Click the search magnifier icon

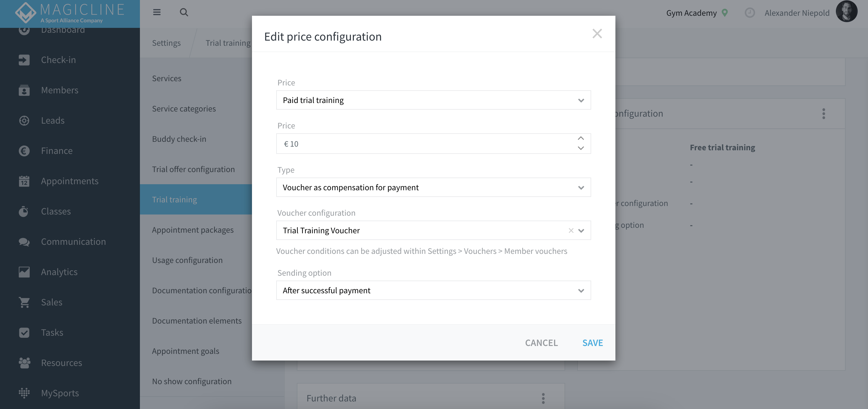point(184,12)
